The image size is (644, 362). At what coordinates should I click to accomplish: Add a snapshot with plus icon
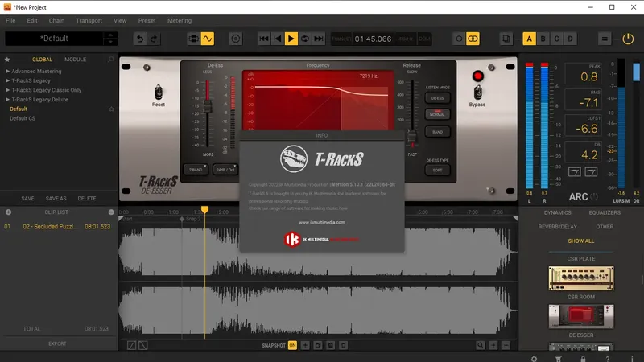point(305,345)
